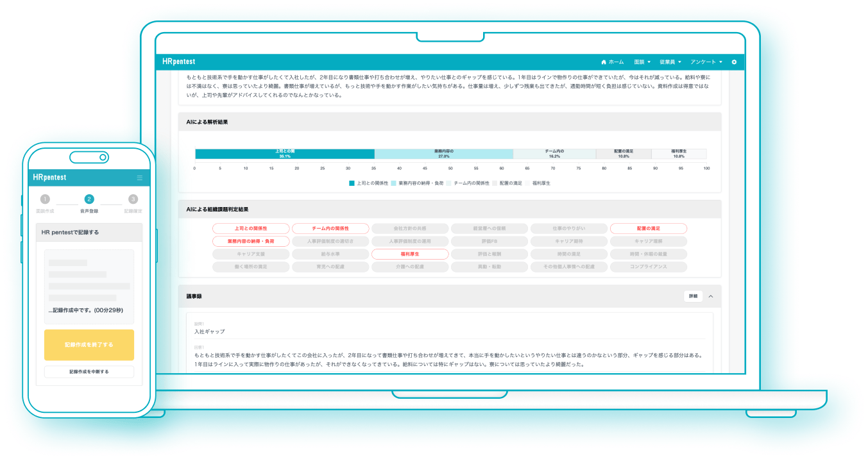Click the home icon in the navigation bar
The height and width of the screenshot is (459, 868).
(x=604, y=62)
